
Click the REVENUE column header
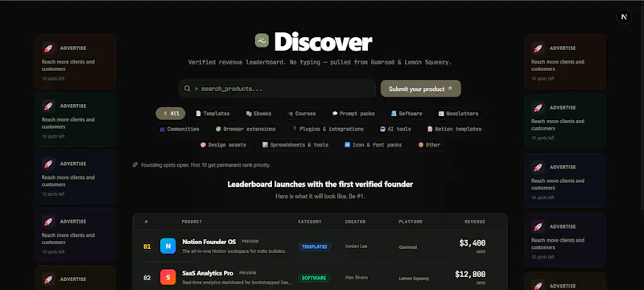pyautogui.click(x=475, y=222)
